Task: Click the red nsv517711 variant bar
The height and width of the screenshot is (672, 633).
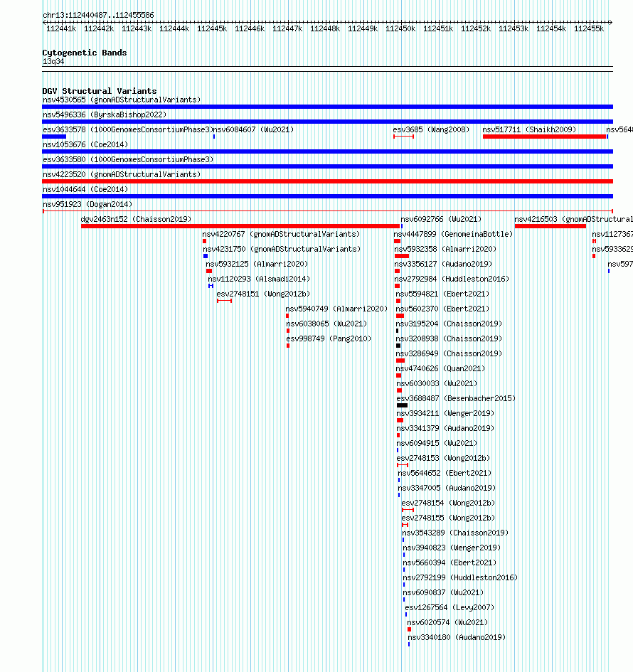Action: pyautogui.click(x=544, y=137)
